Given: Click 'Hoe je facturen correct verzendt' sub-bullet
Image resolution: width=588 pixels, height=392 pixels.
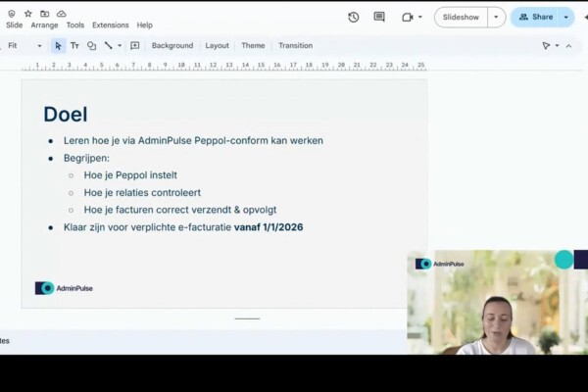Looking at the screenshot, I should point(180,210).
